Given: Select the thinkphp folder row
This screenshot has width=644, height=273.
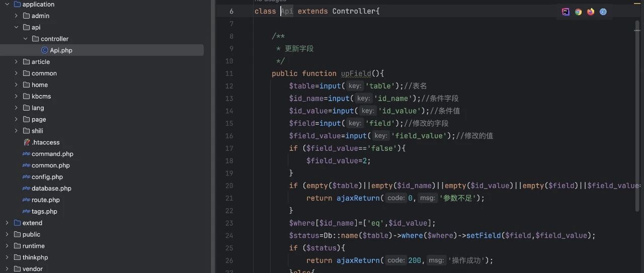Looking at the screenshot, I should (x=102, y=257).
